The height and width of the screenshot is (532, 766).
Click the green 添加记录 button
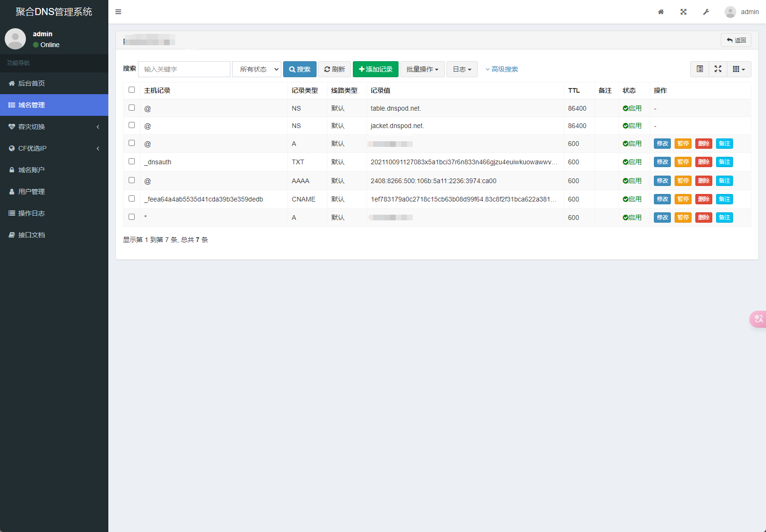point(375,69)
